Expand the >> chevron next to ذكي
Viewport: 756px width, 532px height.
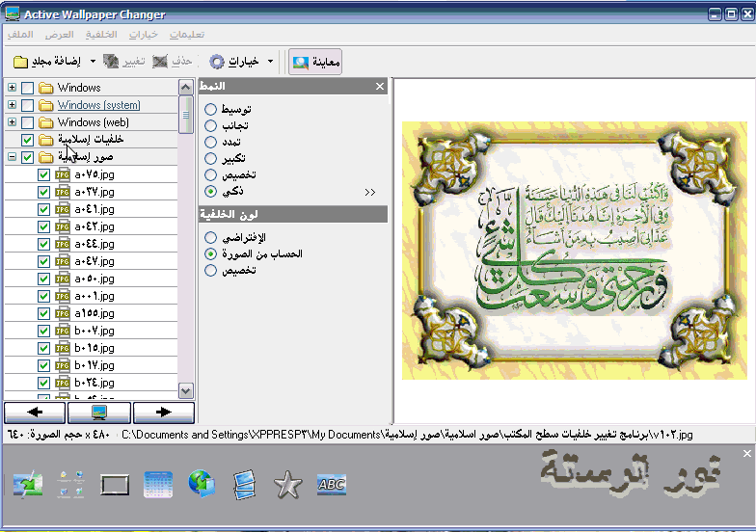370,193
